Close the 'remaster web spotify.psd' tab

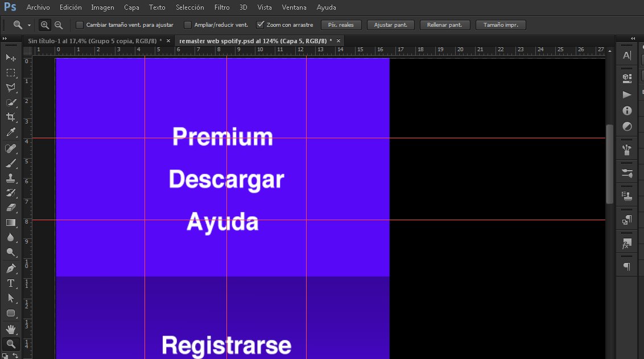[338, 41]
